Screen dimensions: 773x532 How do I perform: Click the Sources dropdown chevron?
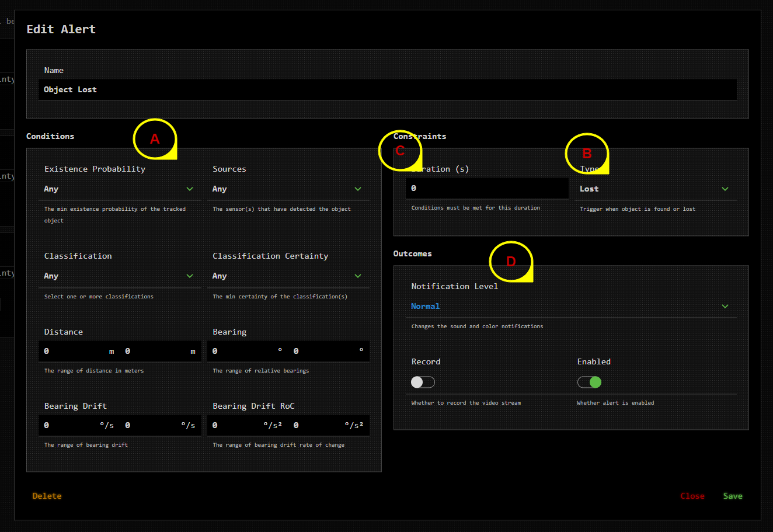click(x=358, y=189)
